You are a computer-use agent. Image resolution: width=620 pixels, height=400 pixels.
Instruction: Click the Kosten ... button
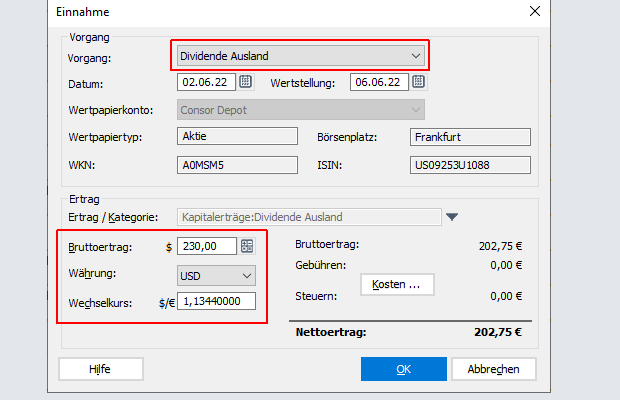tap(397, 284)
